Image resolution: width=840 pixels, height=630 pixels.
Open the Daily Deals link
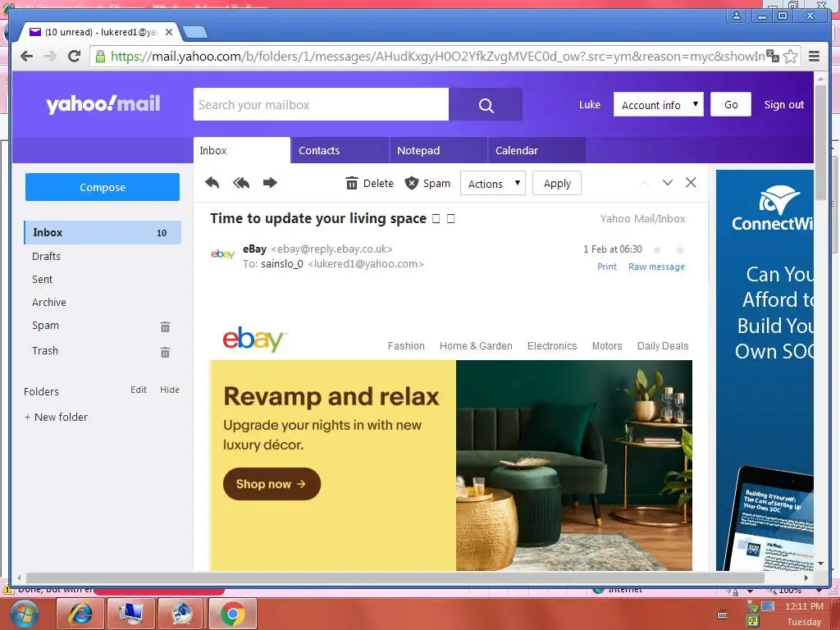coord(663,345)
